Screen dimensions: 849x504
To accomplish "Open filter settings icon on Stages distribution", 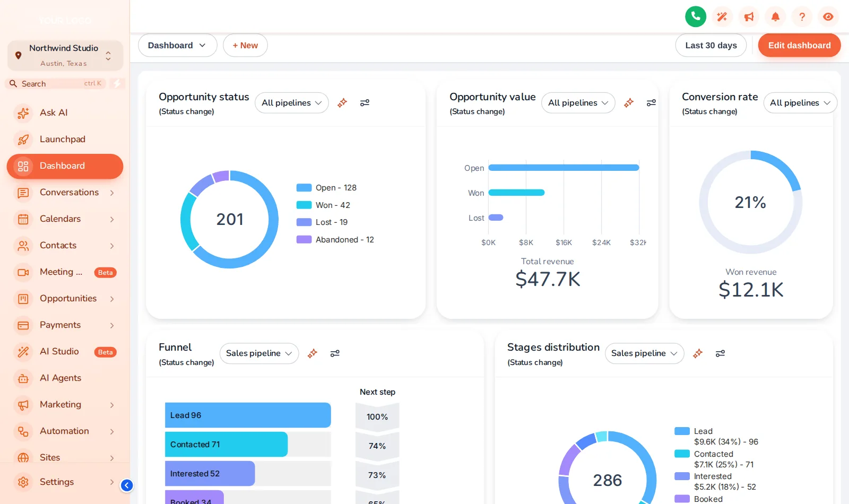I will [720, 353].
